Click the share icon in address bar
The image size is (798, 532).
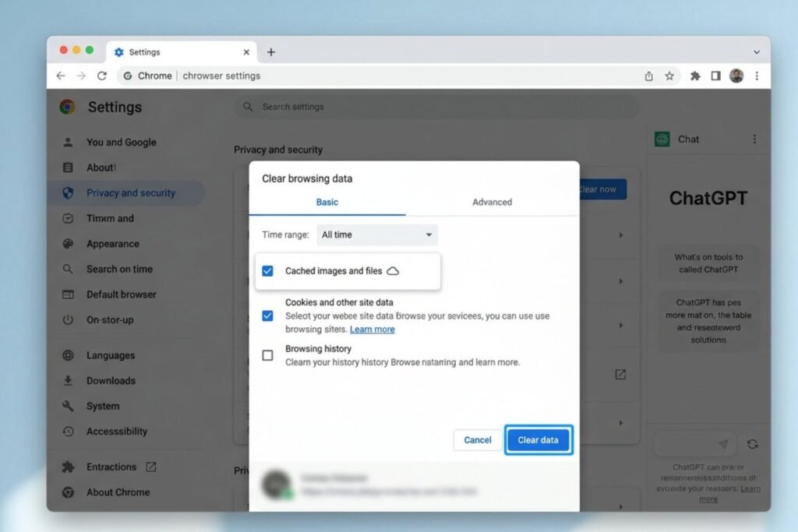pos(649,76)
